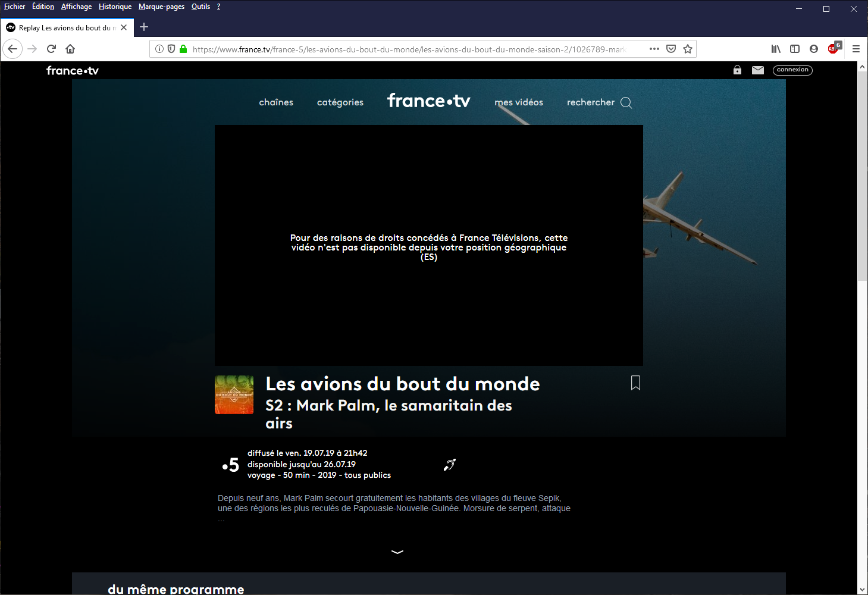The image size is (868, 595).
Task: Save the page to Pocket
Action: click(x=671, y=49)
